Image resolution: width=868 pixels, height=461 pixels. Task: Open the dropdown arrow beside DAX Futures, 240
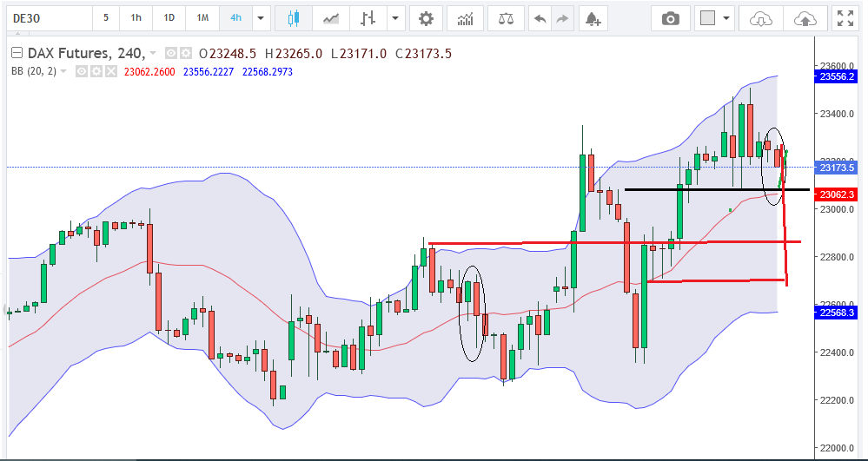coord(153,54)
